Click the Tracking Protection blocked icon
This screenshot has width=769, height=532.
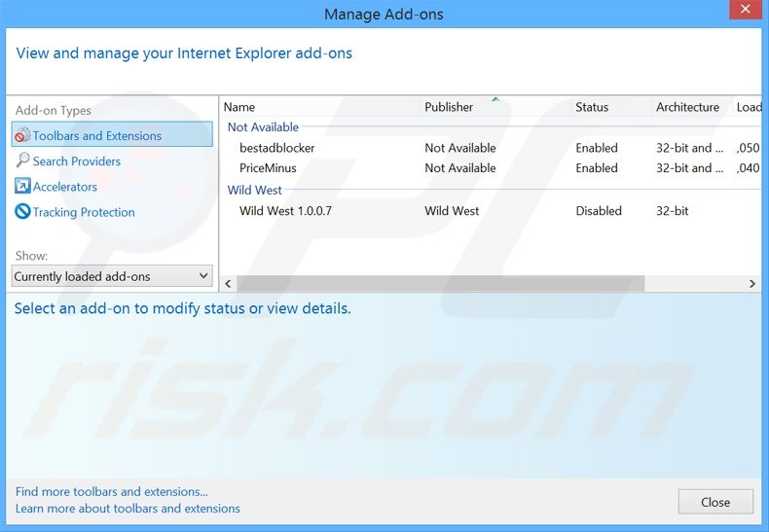(x=22, y=212)
